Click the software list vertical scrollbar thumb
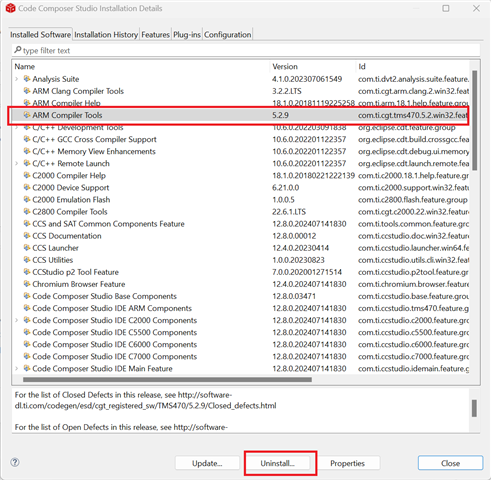Image resolution: width=491 pixels, height=480 pixels. tap(475, 120)
